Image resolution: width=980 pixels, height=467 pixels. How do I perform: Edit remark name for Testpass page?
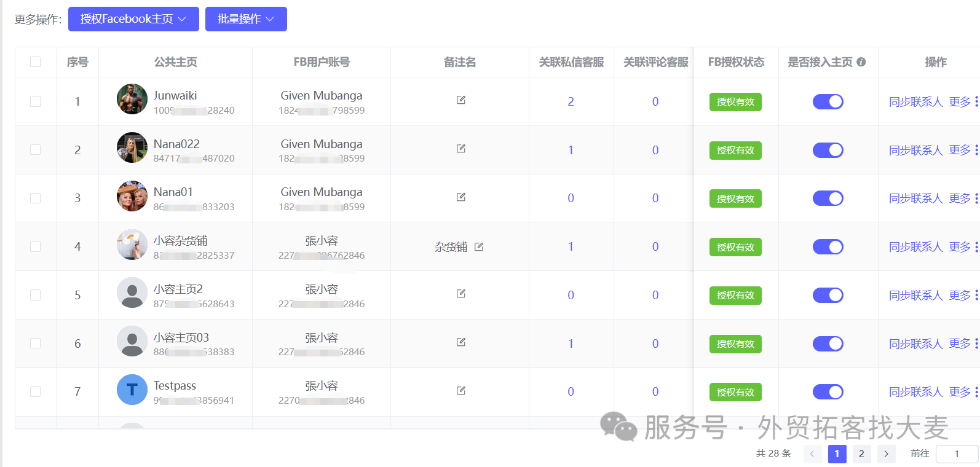coord(460,391)
